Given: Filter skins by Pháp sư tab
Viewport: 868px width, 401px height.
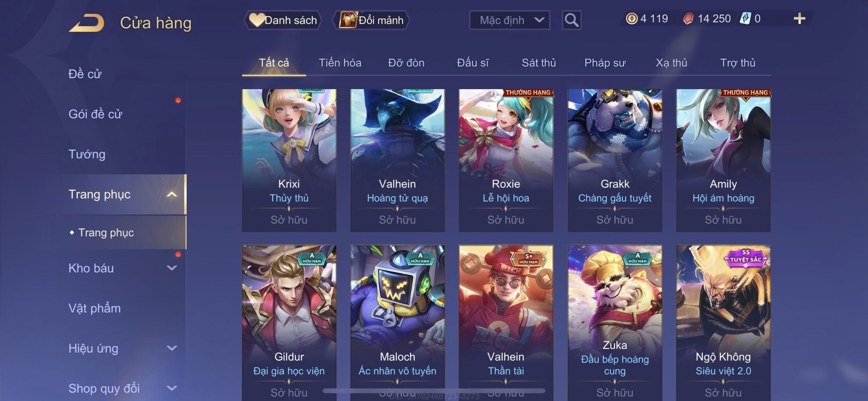Looking at the screenshot, I should point(605,63).
